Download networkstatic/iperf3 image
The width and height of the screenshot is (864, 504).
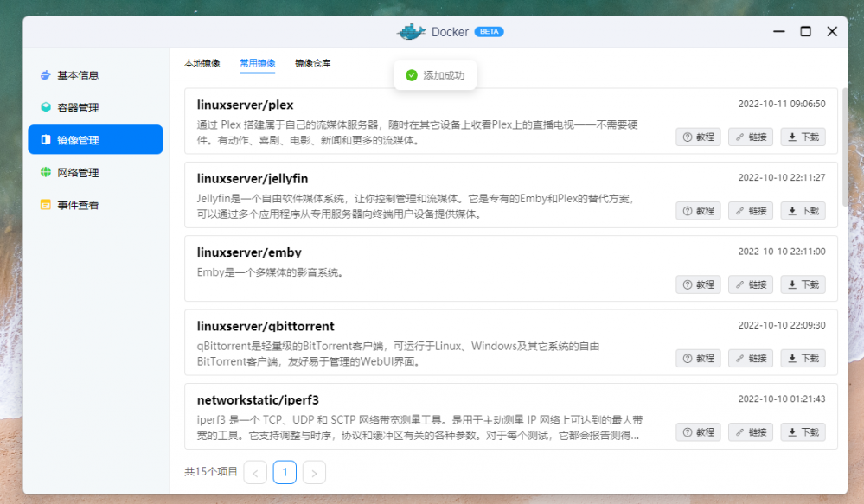tap(803, 432)
